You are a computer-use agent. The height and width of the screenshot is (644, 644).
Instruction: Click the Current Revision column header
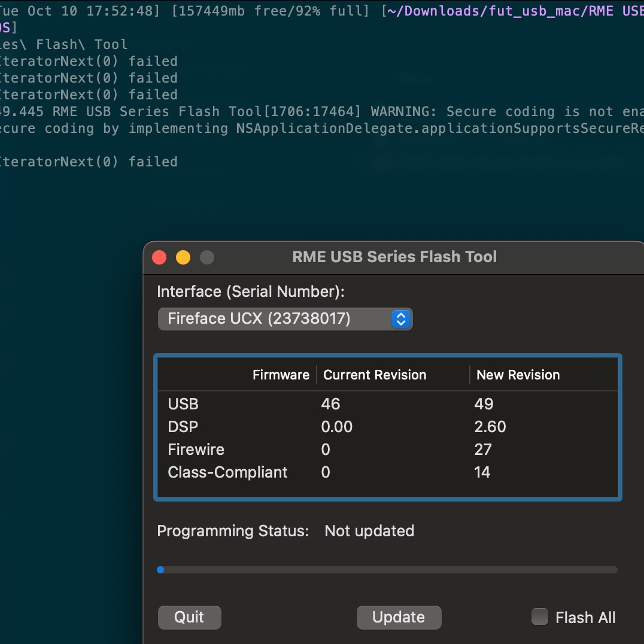point(375,375)
